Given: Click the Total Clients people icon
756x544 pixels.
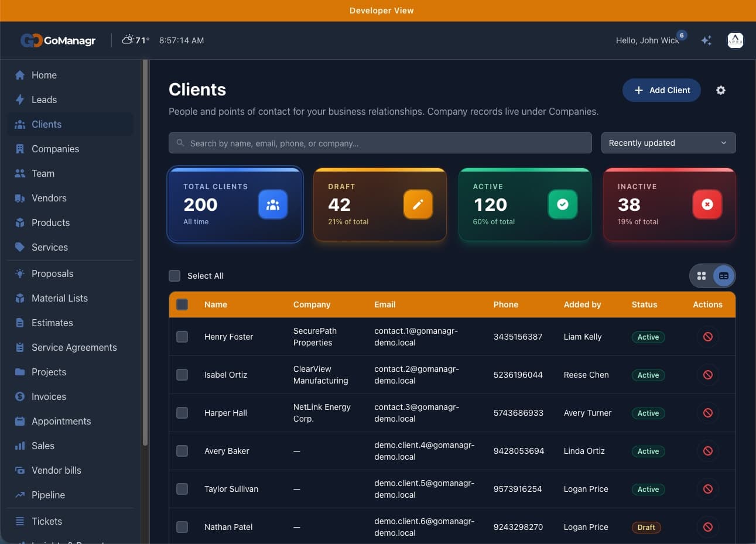Looking at the screenshot, I should (x=273, y=204).
